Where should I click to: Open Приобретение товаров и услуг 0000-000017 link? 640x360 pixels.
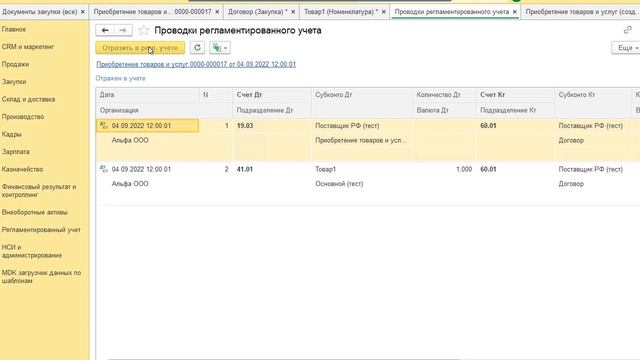[196, 64]
